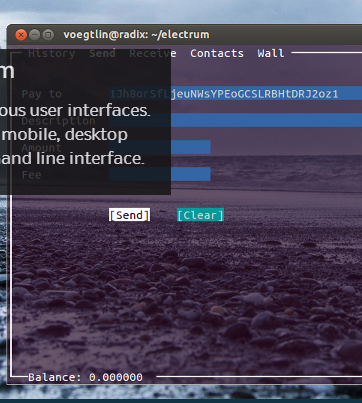Select the Send tab

click(x=102, y=53)
